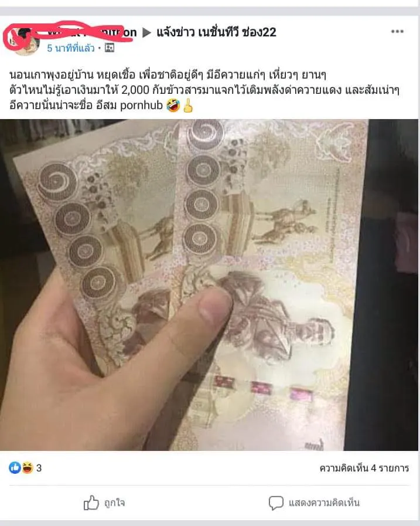Viewport: 420px width, 526px height.
Task: Click the ถูกใจ button label
Action: point(114,503)
